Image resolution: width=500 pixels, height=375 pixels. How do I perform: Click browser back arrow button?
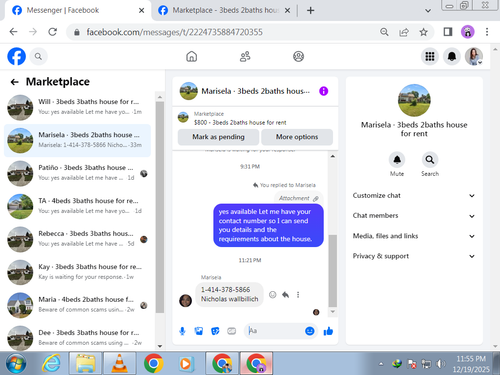[13, 32]
